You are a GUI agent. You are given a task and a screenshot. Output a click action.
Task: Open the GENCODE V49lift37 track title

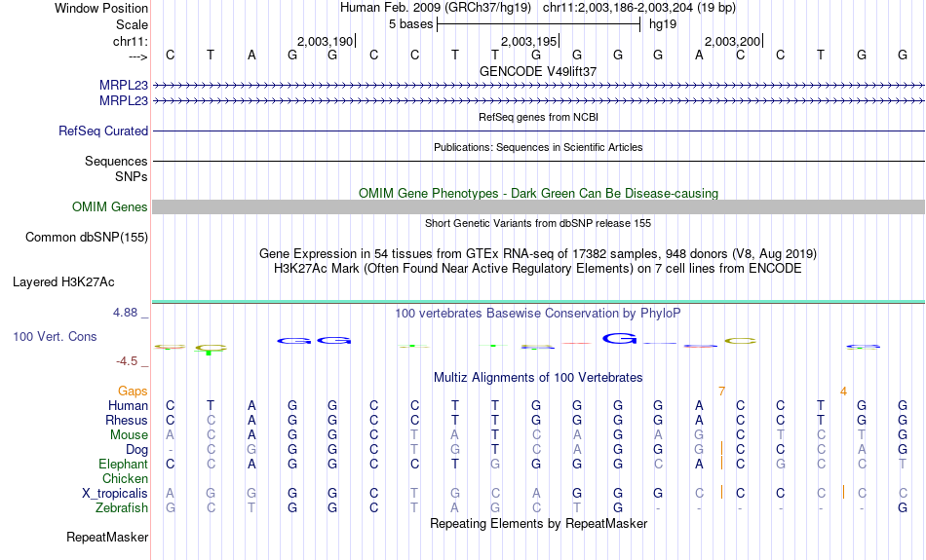[x=538, y=71]
